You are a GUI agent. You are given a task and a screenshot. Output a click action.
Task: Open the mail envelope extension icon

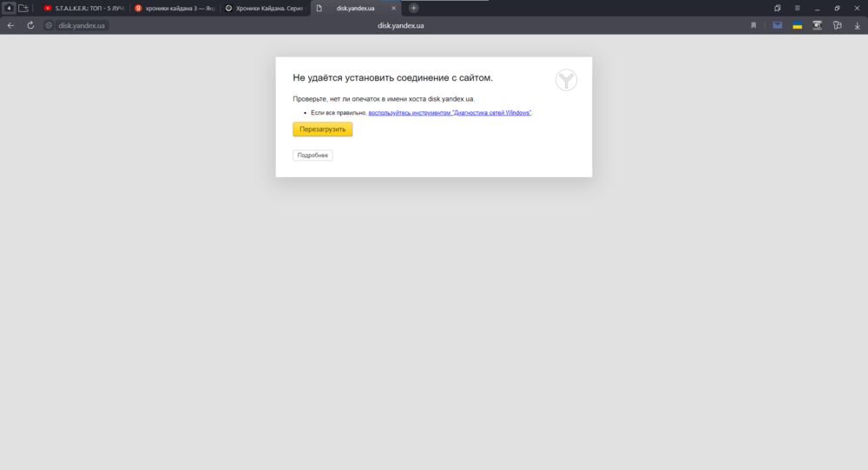[x=777, y=25]
